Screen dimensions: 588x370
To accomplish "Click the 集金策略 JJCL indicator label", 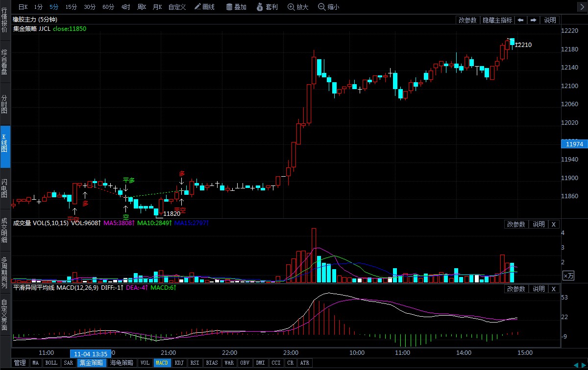I will point(31,29).
